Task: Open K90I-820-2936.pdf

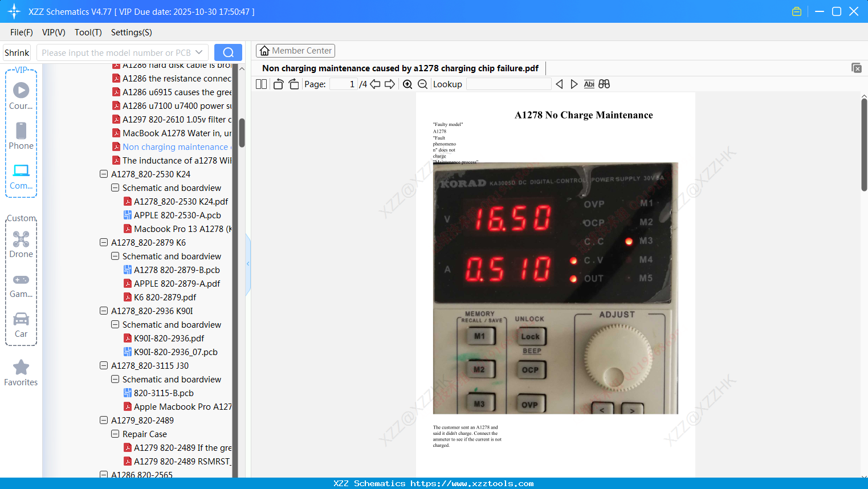Action: click(169, 338)
